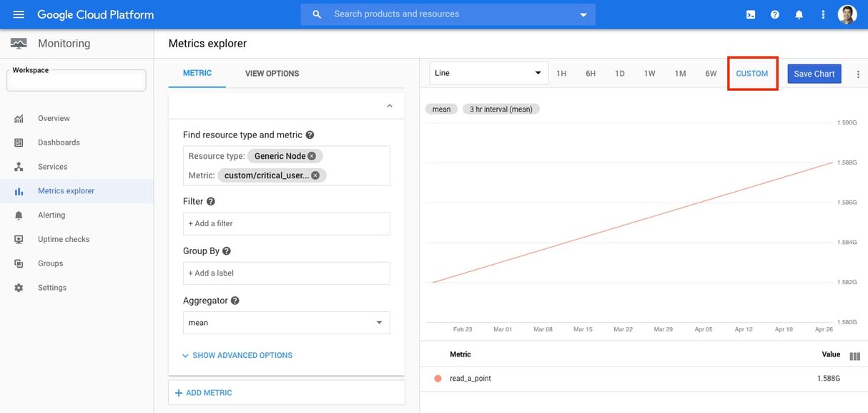The width and height of the screenshot is (868, 413).
Task: Click the Metrics explorer sidebar icon
Action: [19, 191]
